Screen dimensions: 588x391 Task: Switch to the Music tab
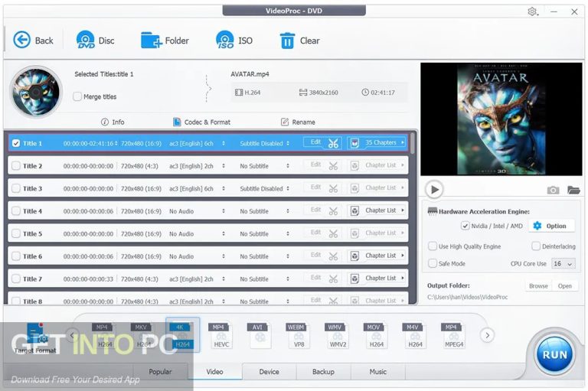coord(377,372)
